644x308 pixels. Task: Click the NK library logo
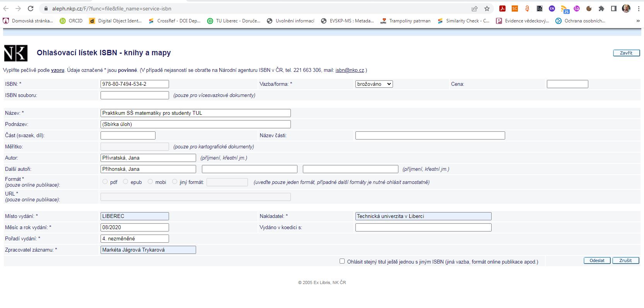[x=16, y=53]
